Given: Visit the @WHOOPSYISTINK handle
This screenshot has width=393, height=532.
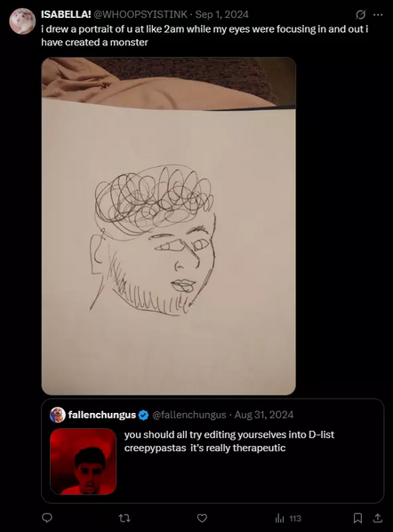Looking at the screenshot, I should click(x=140, y=14).
